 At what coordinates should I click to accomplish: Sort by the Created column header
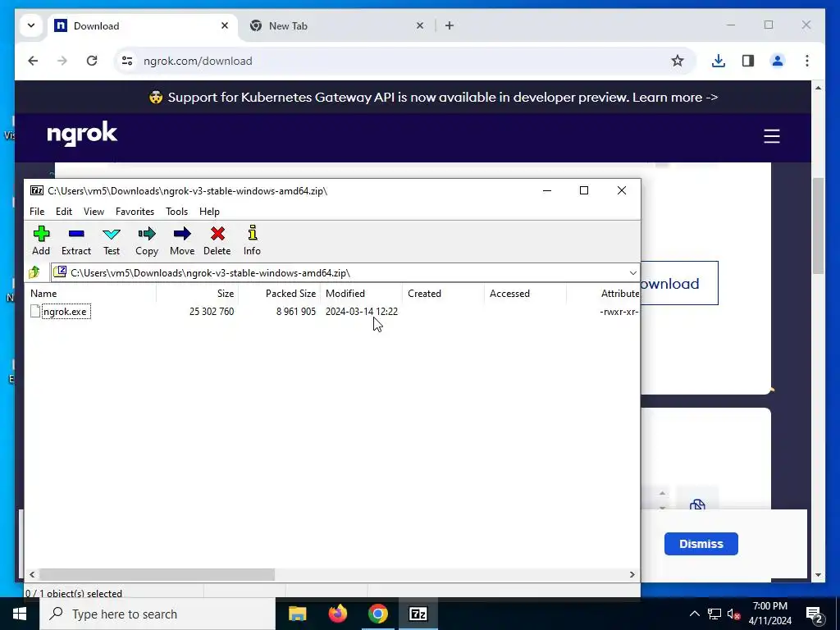pos(444,294)
